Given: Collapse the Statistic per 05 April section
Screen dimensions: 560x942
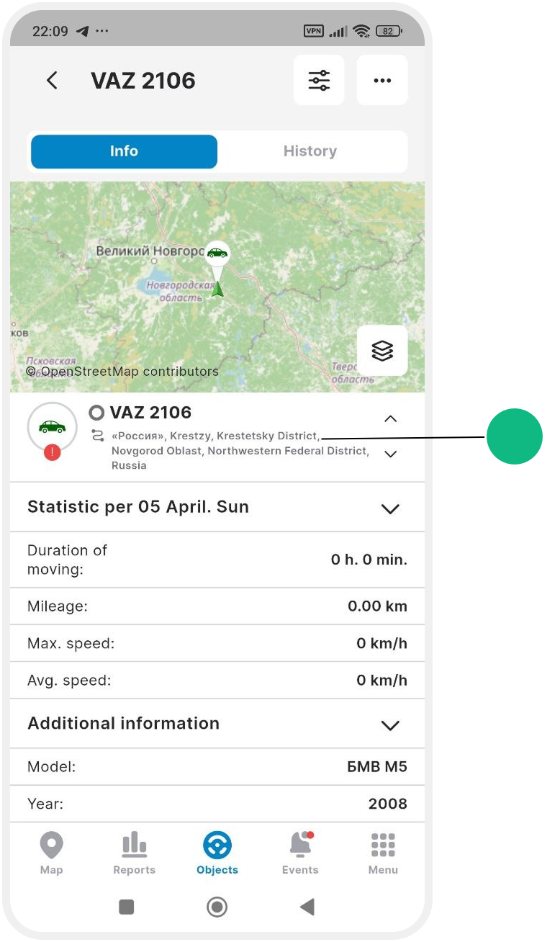Looking at the screenshot, I should tap(390, 508).
